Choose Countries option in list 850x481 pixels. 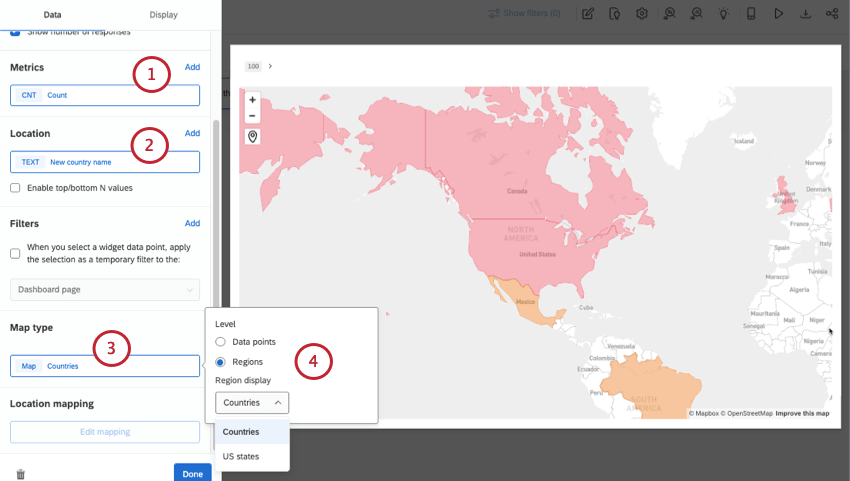pyautogui.click(x=253, y=432)
